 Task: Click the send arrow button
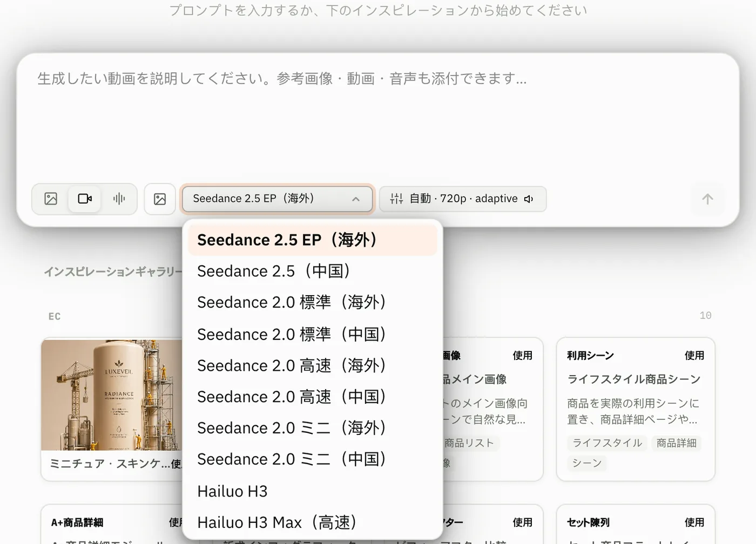point(707,199)
